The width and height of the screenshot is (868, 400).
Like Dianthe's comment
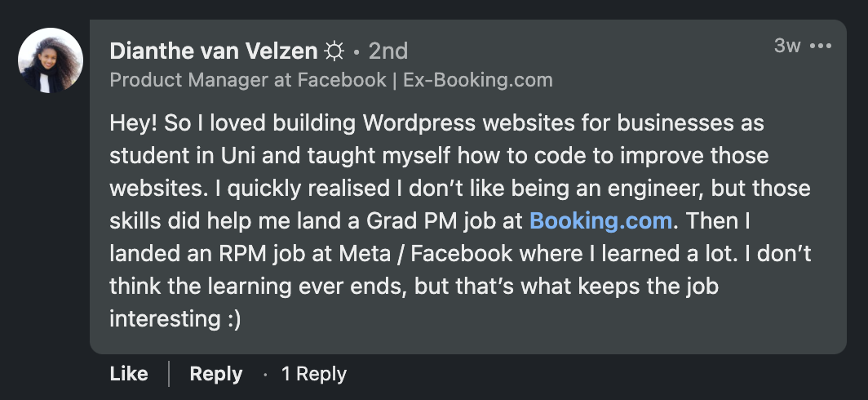[x=129, y=374]
